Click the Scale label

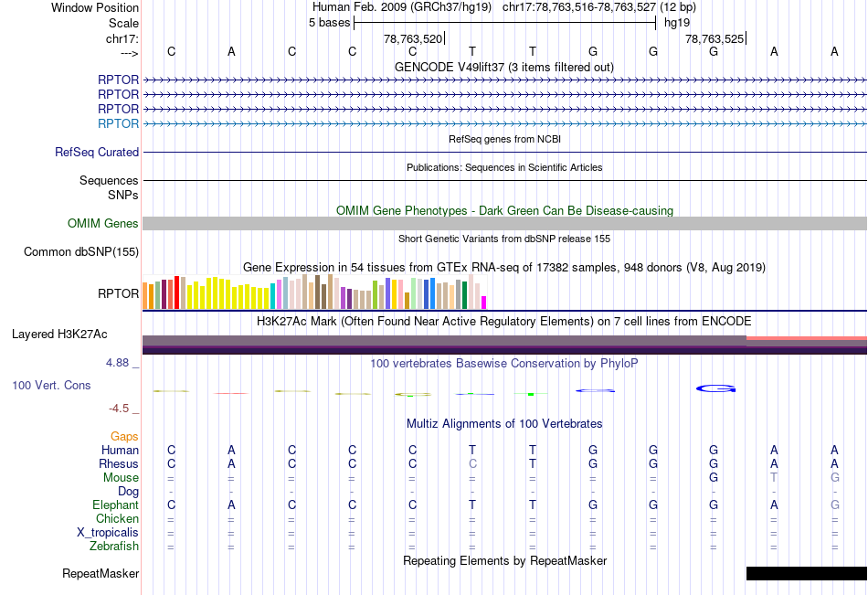coord(123,23)
